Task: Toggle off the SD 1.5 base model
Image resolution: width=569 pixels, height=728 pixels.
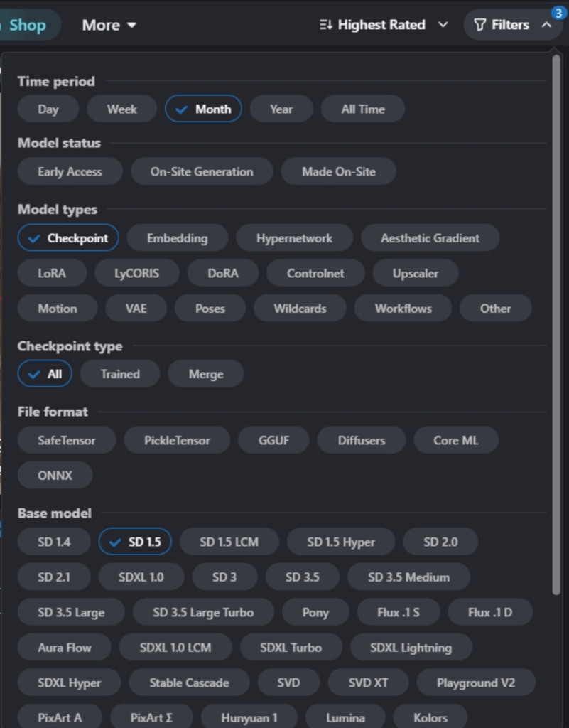Action: click(135, 542)
